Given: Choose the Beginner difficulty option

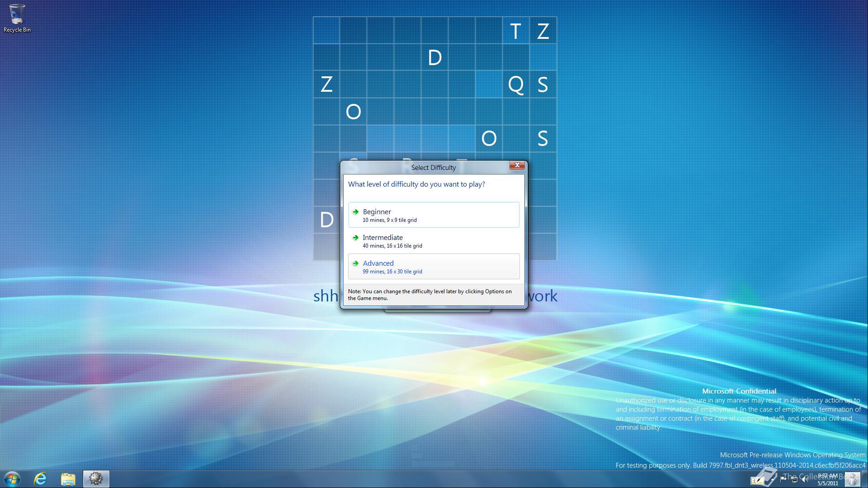Looking at the screenshot, I should click(434, 215).
